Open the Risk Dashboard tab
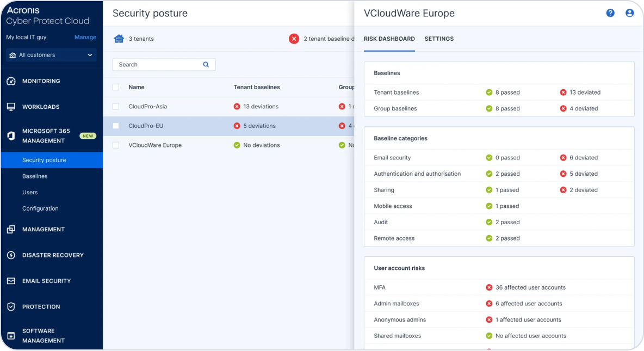 [x=389, y=39]
